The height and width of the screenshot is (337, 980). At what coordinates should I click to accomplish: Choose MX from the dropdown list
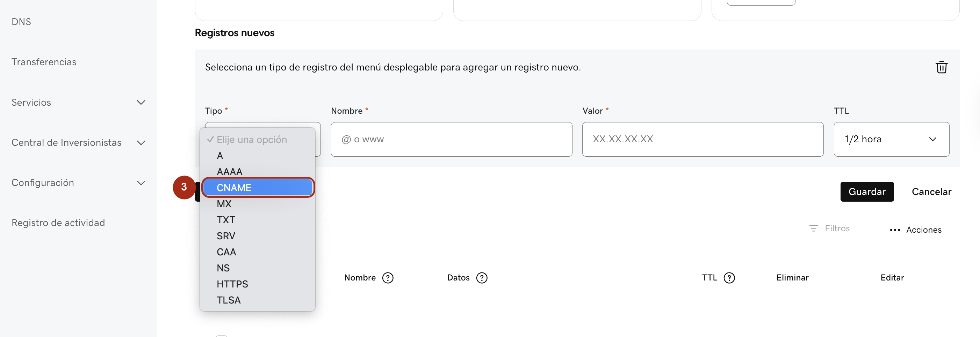click(x=258, y=204)
